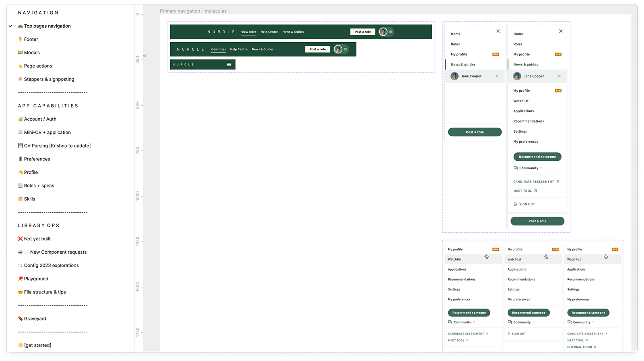Viewport: 644px width, 361px height.
Task: Click arrow icon next to Internal Admin link
Action: (595, 347)
